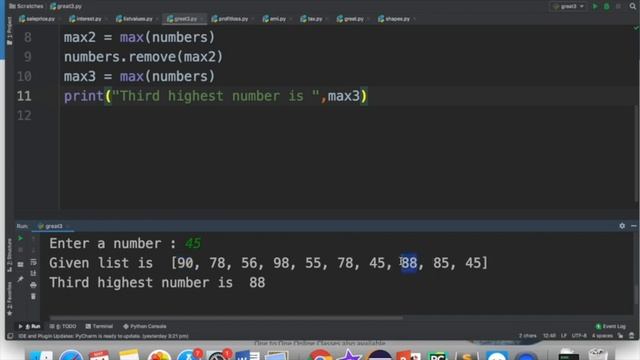Click the UTF-8 encoding selector in status bar
The width and height of the screenshot is (640, 360).
(x=579, y=336)
